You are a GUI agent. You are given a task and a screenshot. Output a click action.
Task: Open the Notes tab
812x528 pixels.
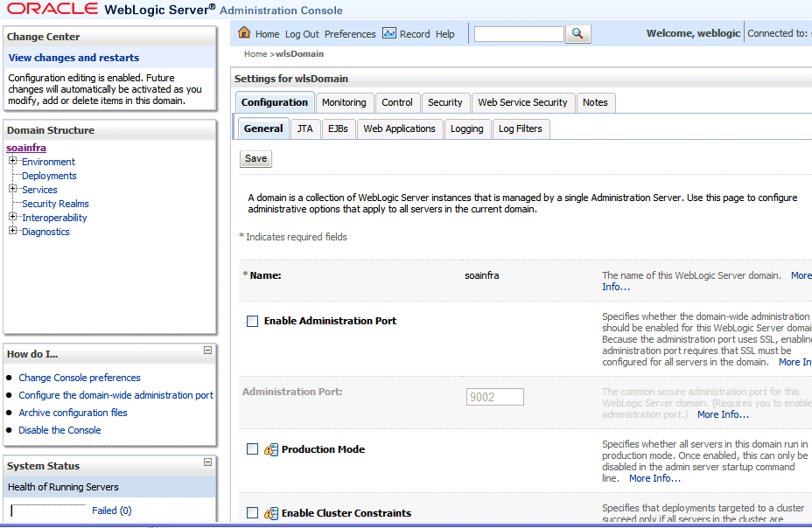(x=595, y=102)
